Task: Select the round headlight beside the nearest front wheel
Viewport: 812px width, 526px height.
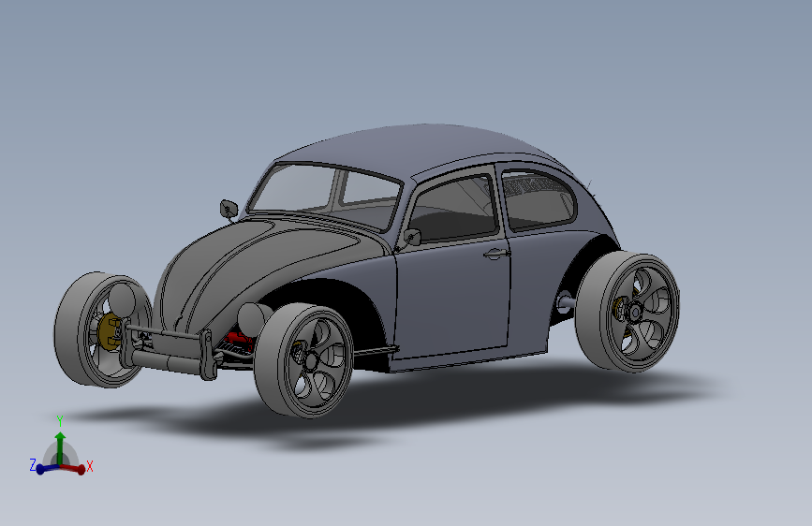Action: [253, 319]
